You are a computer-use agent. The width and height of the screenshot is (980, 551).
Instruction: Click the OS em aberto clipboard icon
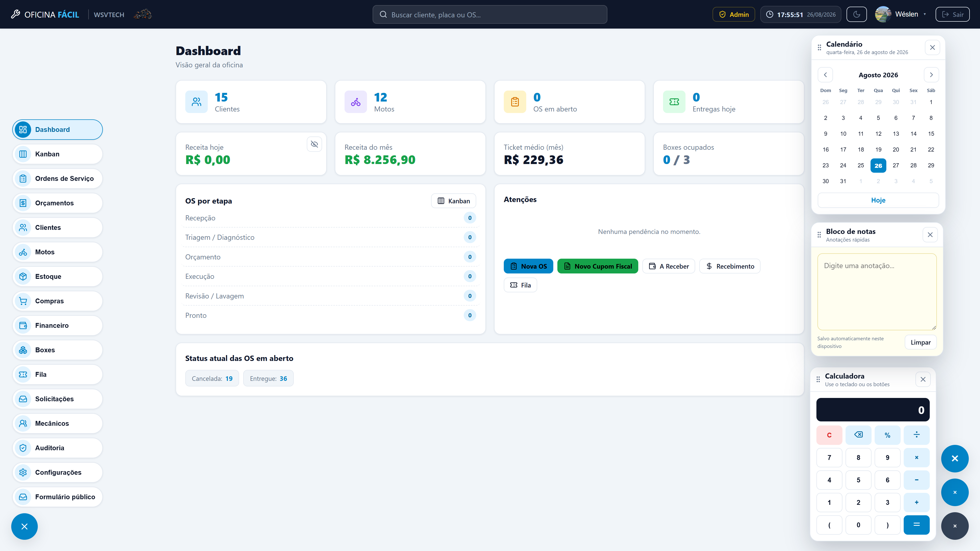click(515, 102)
